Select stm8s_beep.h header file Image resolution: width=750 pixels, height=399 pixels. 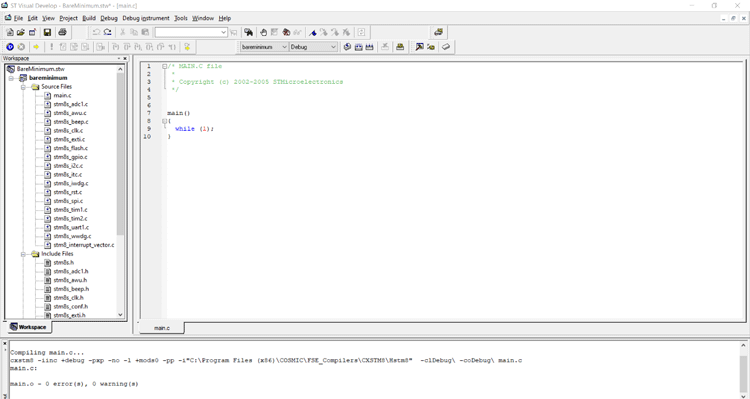point(71,289)
